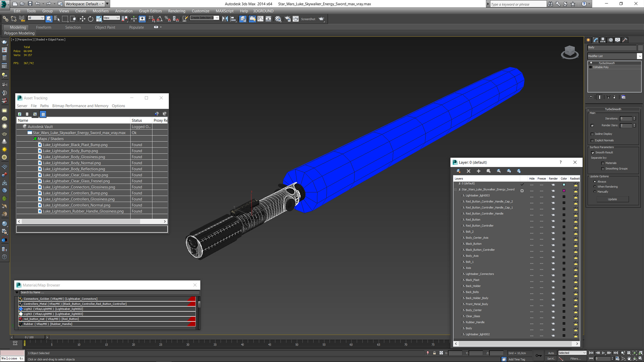Click Refresh icon in Asset Tracking toolbar
Viewport: 644px width, 362px height.
(19, 114)
